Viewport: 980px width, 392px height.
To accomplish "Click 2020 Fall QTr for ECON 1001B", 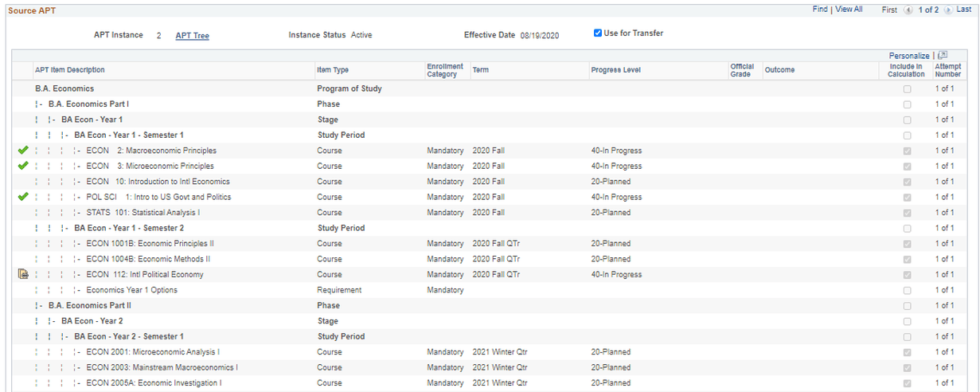I will (x=496, y=244).
